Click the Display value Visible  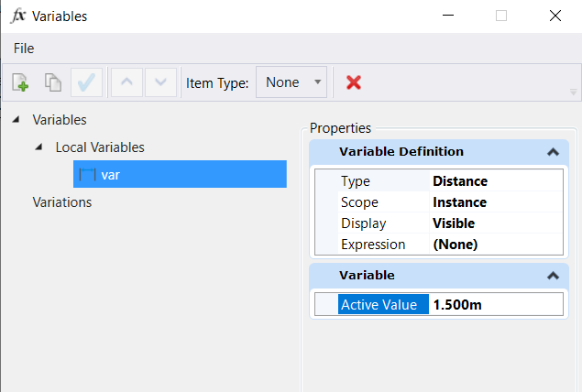click(454, 223)
